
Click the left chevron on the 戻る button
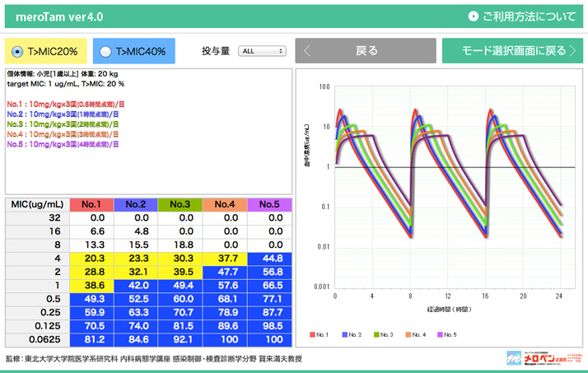(x=307, y=51)
